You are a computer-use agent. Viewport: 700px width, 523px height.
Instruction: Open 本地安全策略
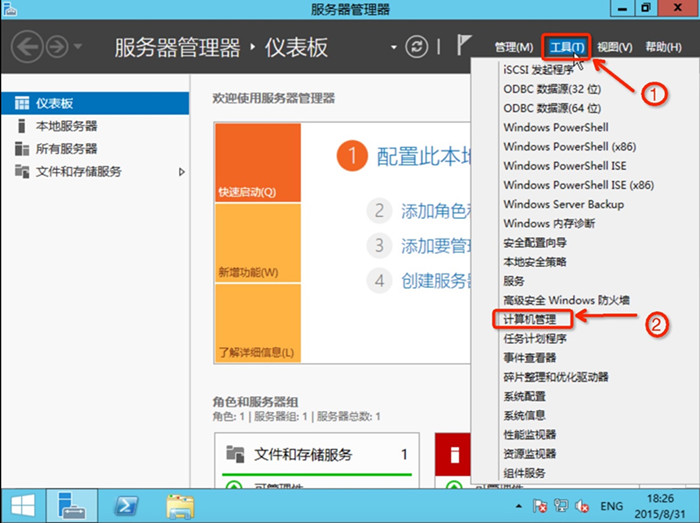pos(535,262)
